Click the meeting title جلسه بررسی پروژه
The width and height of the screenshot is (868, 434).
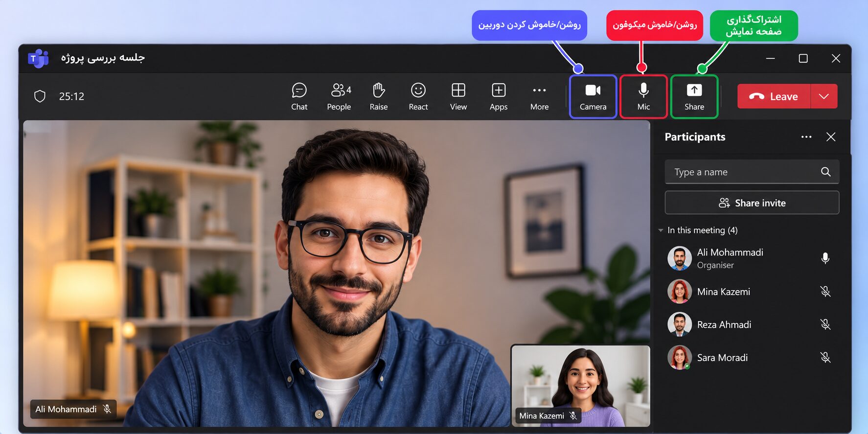tap(103, 58)
